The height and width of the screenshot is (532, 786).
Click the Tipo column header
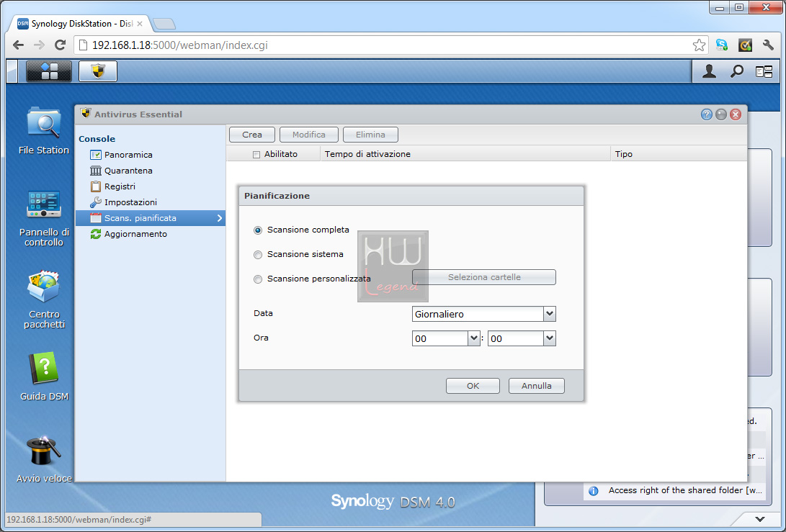679,154
